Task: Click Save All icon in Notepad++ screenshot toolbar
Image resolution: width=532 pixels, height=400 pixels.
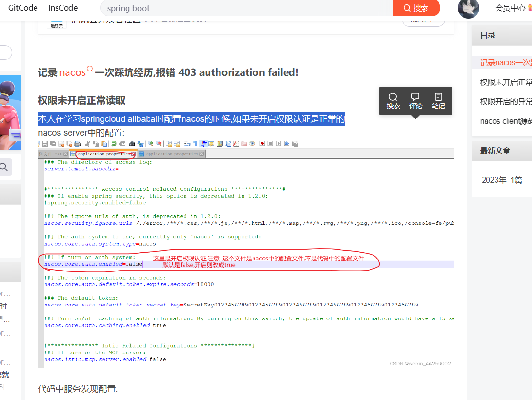Action: click(53, 143)
